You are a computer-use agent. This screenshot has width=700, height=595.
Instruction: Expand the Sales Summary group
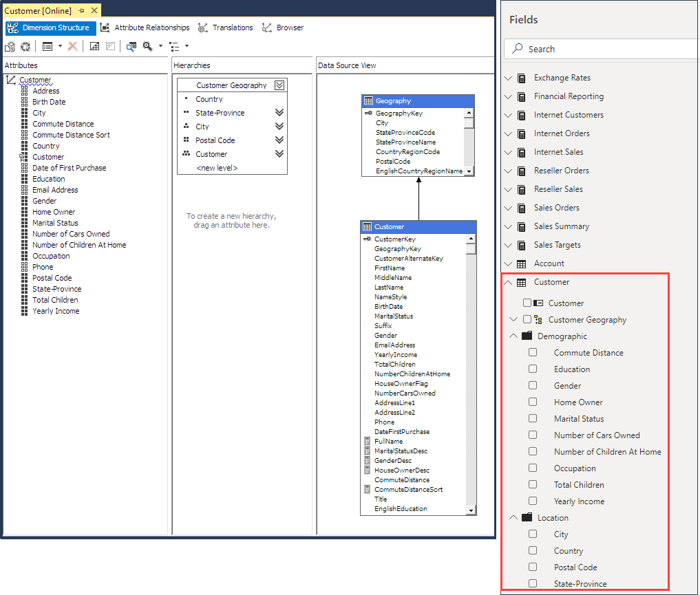tap(508, 226)
